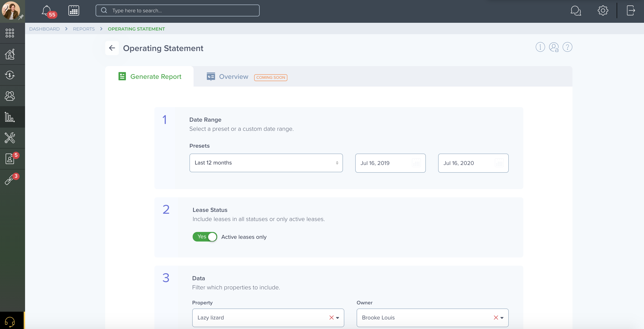Expand the Property dropdown arrow
This screenshot has width=644, height=329.
tap(337, 318)
